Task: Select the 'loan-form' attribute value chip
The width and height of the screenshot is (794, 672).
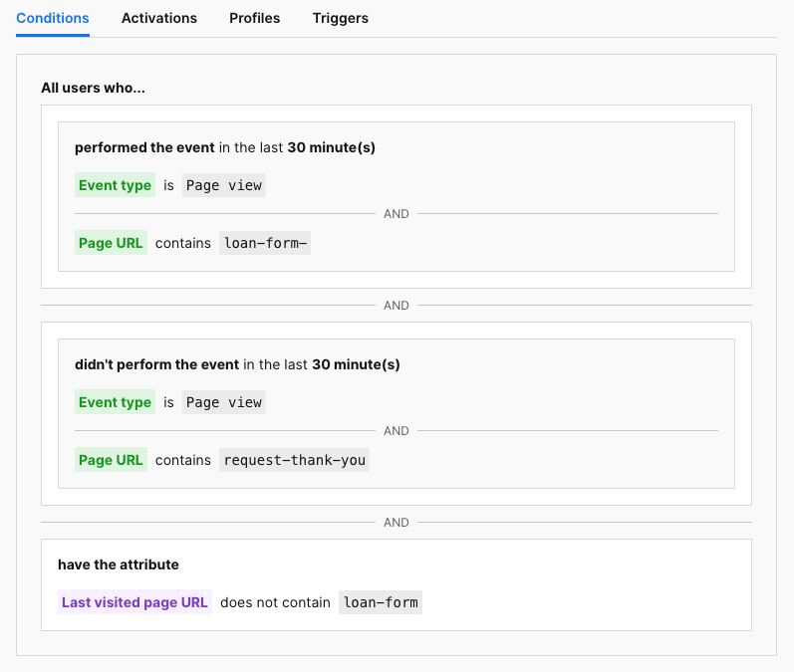Action: [x=381, y=602]
